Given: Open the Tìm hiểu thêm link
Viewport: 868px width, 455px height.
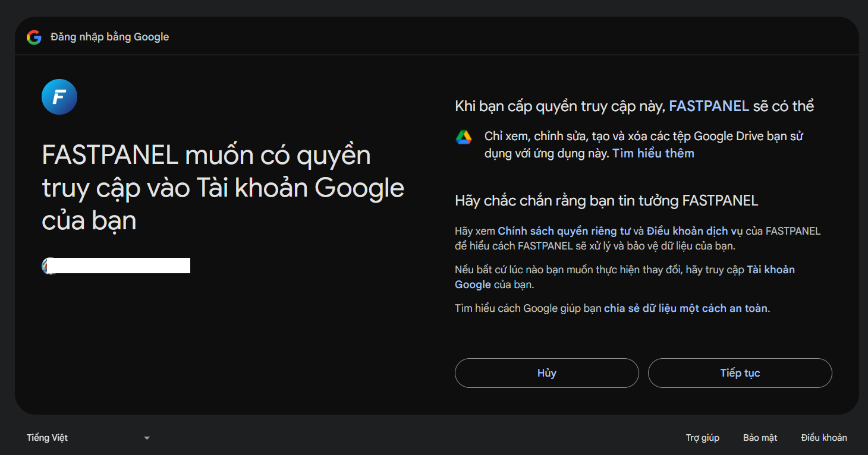Looking at the screenshot, I should point(653,153).
